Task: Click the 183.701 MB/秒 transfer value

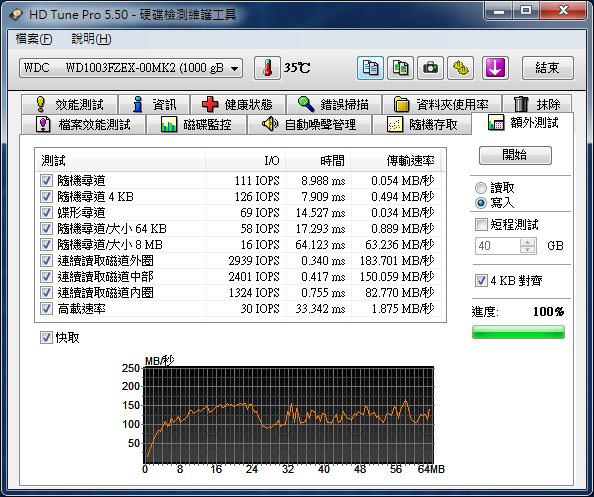Action: (397, 261)
